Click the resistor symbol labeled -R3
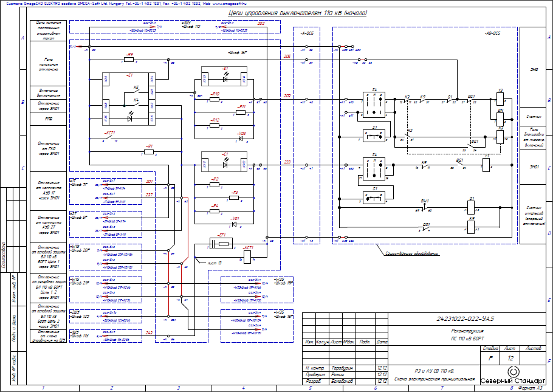Image resolution: width=553 pixels, height=392 pixels. tap(234, 198)
